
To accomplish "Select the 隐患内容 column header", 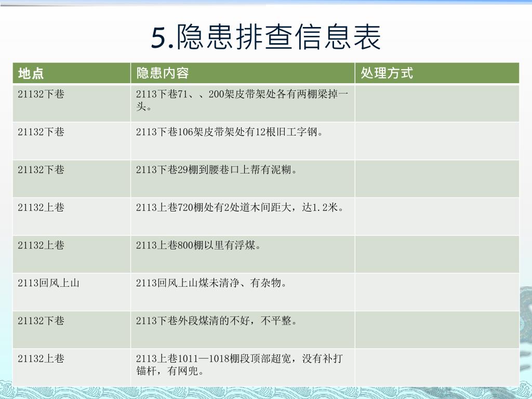I will click(243, 73).
